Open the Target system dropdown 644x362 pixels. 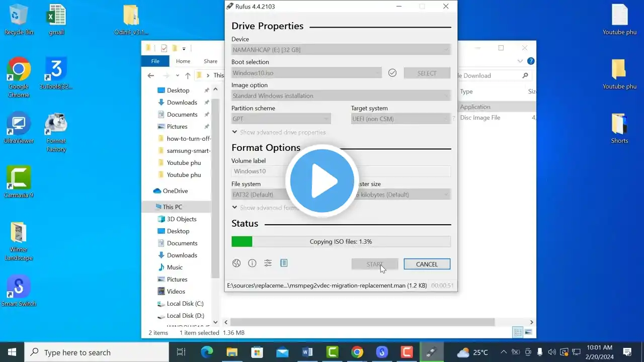(400, 119)
